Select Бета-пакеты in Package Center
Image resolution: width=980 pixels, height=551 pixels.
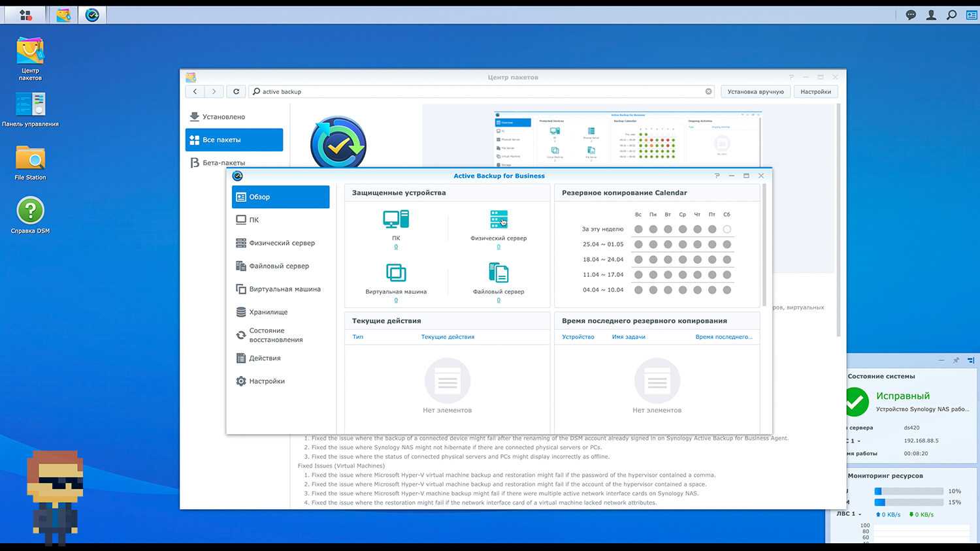(223, 163)
